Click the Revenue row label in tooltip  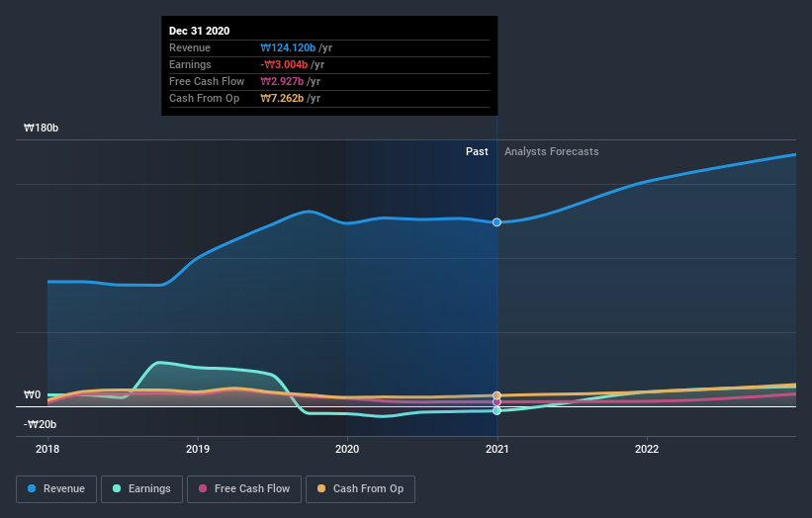(x=190, y=47)
